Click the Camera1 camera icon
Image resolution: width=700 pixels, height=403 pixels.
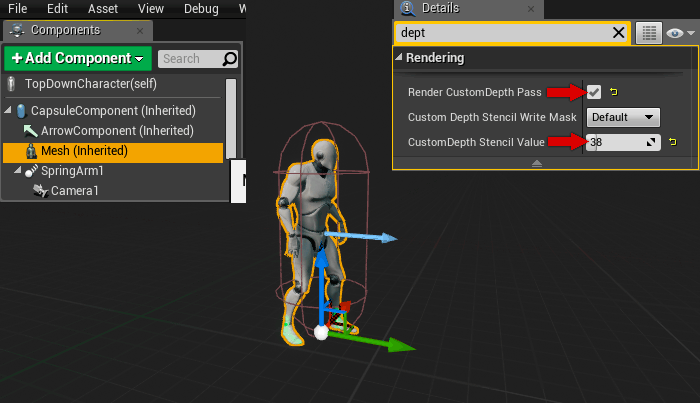click(40, 191)
